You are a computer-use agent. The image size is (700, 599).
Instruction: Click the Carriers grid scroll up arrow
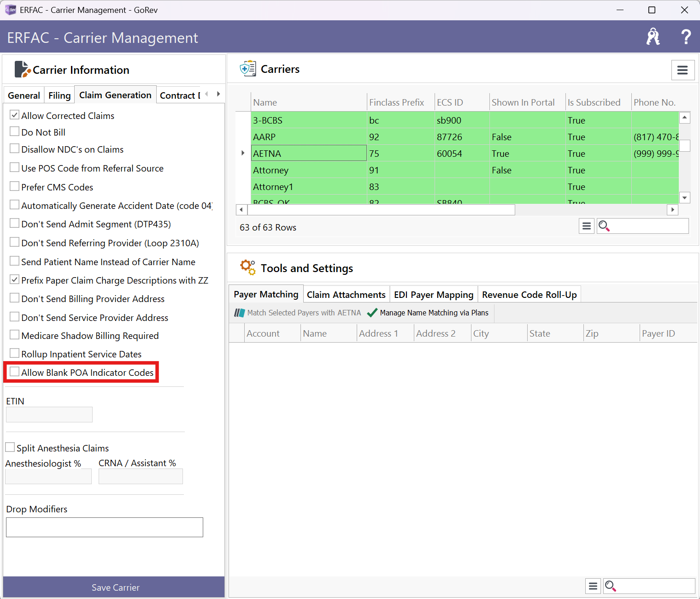[x=685, y=118]
